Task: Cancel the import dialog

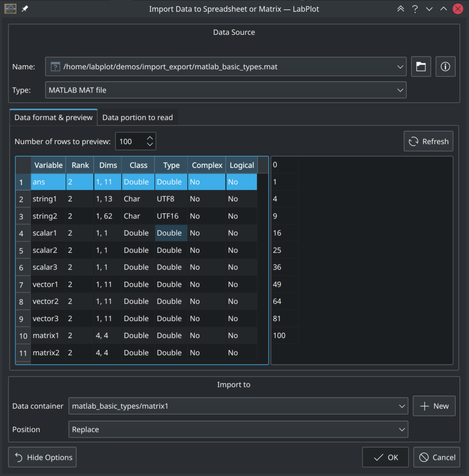Action: point(436,457)
